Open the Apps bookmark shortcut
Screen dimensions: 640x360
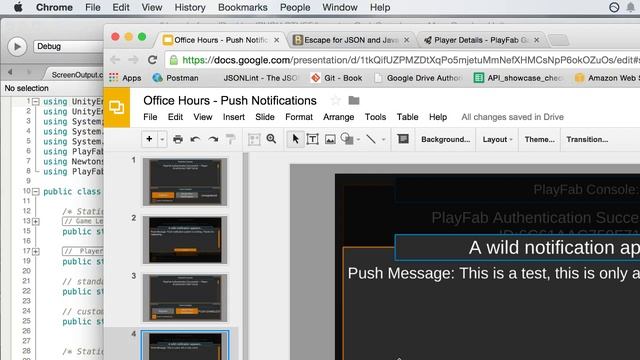(125, 78)
